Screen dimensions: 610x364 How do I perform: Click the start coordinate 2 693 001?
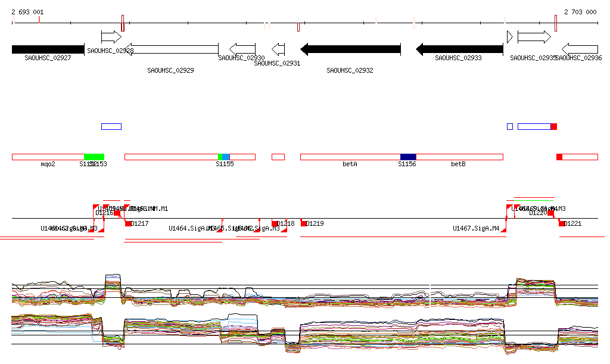click(x=27, y=12)
